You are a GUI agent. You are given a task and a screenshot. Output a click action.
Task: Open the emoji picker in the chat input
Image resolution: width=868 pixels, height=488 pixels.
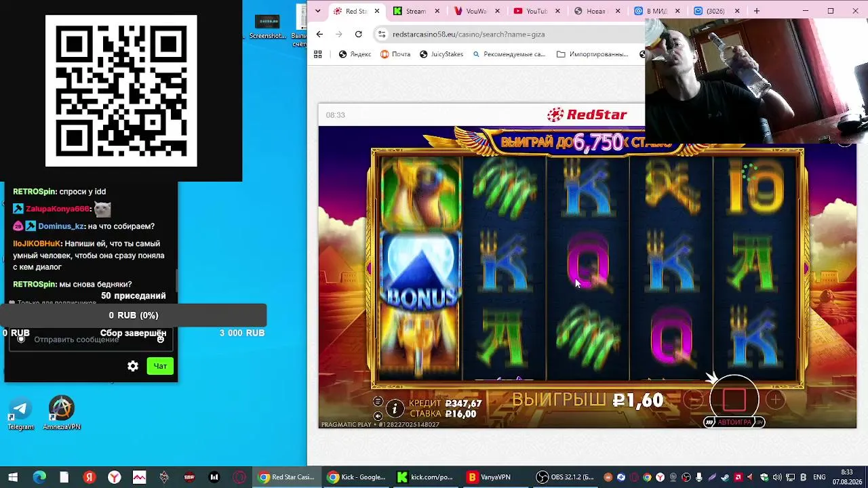click(161, 340)
